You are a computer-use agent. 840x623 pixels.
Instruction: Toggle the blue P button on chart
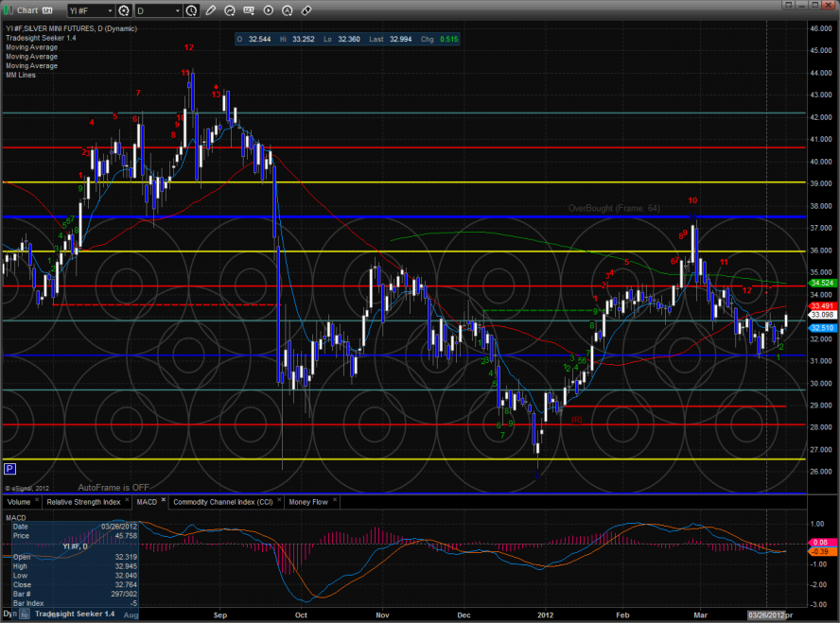pyautogui.click(x=10, y=467)
